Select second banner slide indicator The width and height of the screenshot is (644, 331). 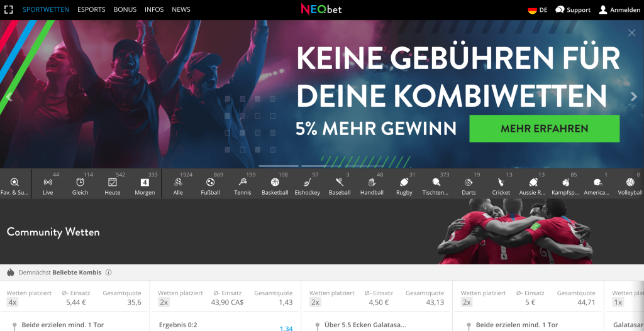(321, 166)
